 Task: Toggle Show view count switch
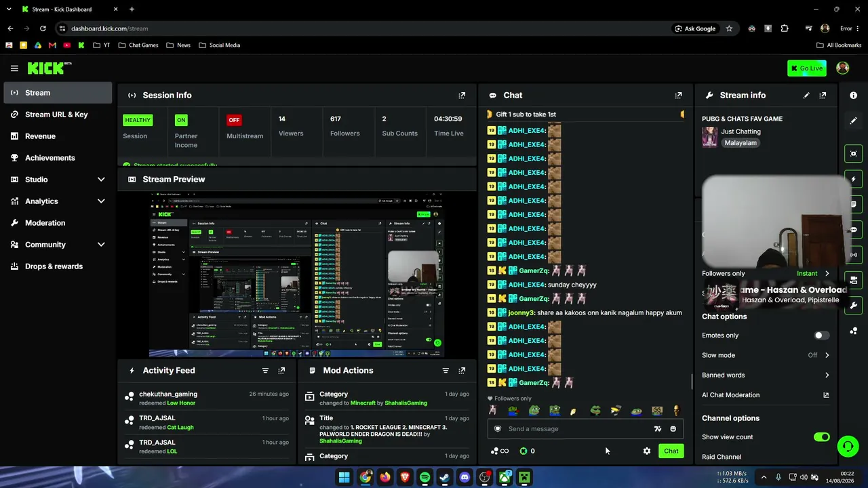[x=821, y=437]
